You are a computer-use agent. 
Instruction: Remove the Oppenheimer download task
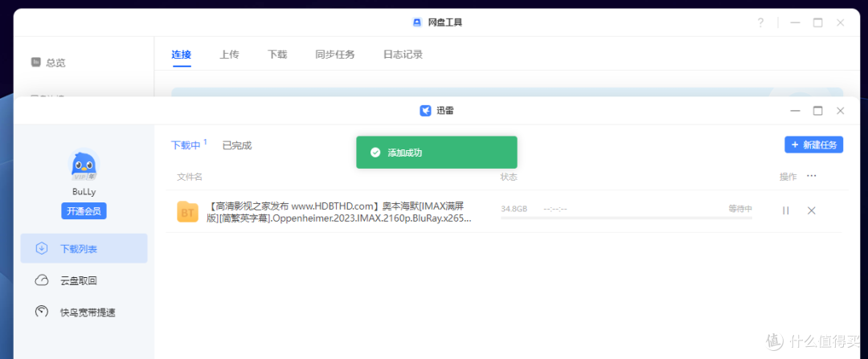click(x=812, y=210)
